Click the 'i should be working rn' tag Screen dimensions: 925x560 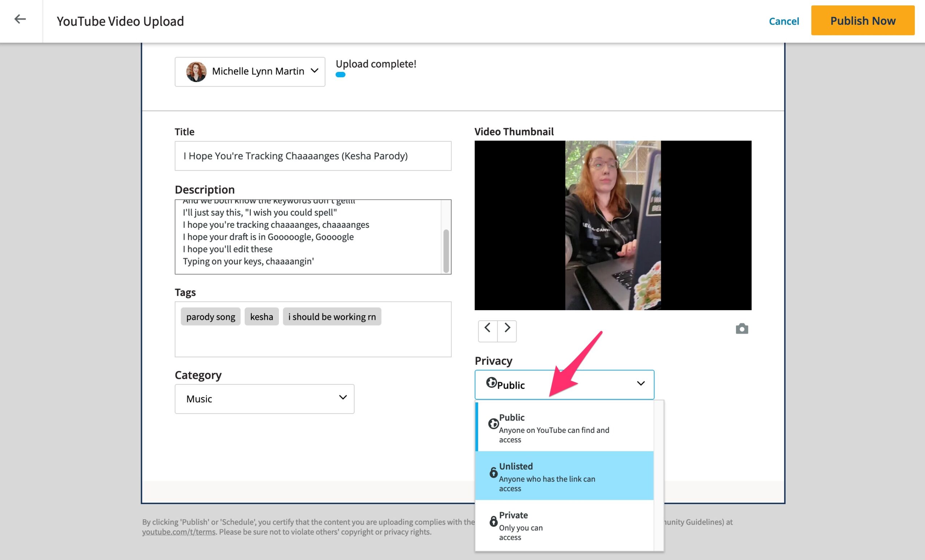point(332,317)
